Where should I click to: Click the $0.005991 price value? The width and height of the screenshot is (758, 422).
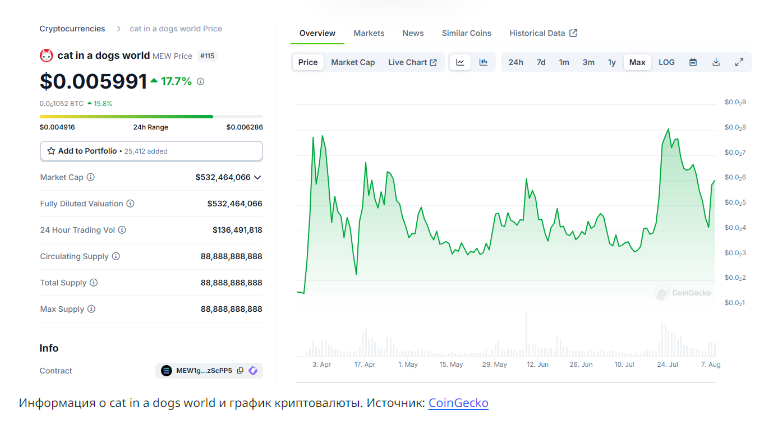pos(93,81)
